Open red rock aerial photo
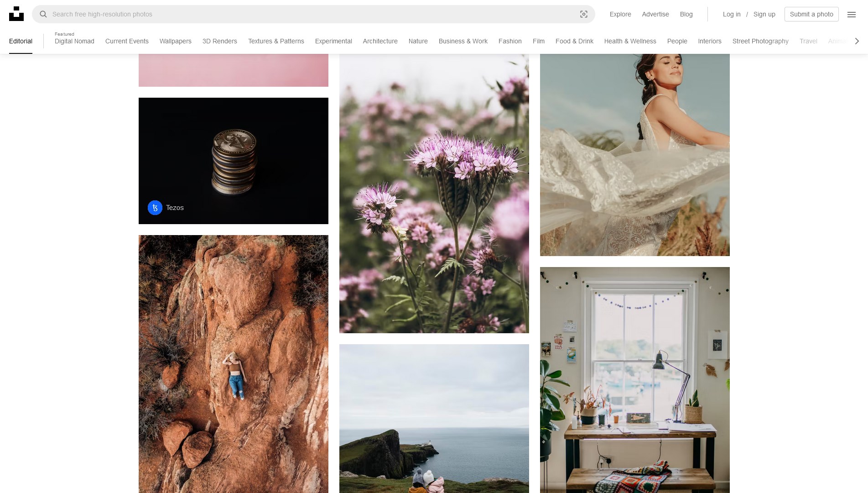868x493 pixels. (234, 364)
